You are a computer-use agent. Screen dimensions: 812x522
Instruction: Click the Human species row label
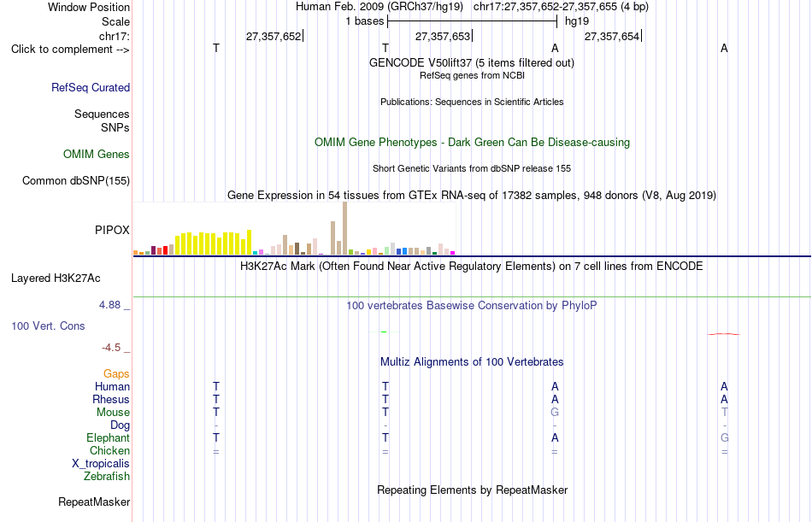pyautogui.click(x=112, y=387)
